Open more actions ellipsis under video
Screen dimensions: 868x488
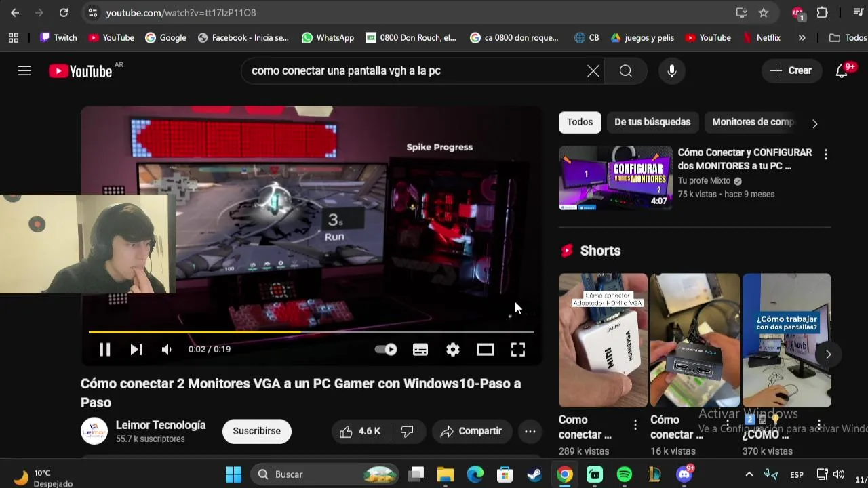530,431
